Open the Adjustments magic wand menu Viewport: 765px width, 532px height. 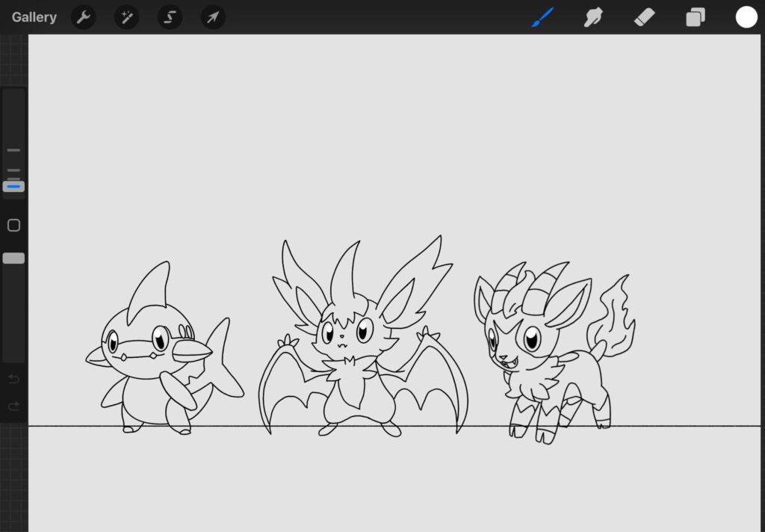point(127,18)
